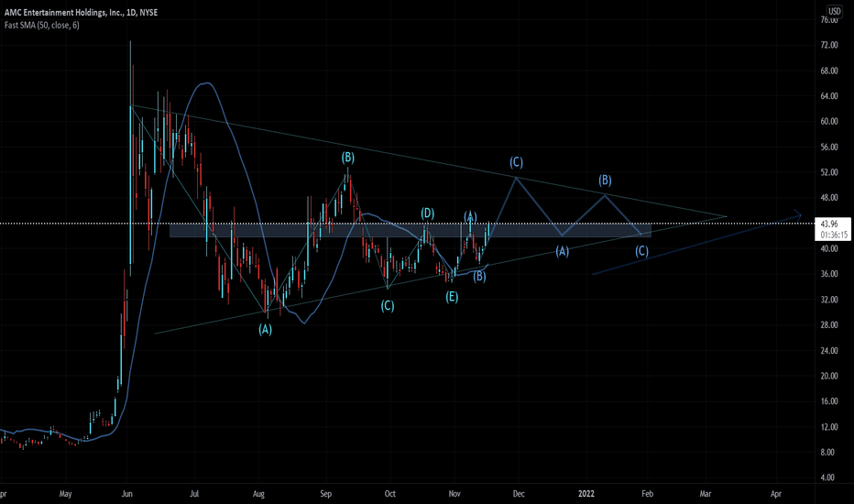The width and height of the screenshot is (854, 504).
Task: Select the projected (C) label above December peak
Action: point(516,162)
